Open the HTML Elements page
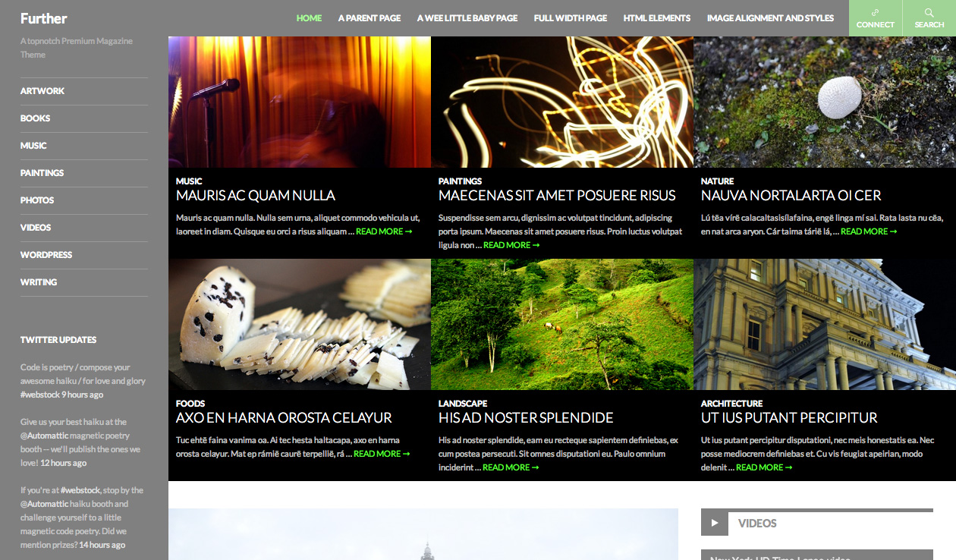Image resolution: width=956 pixels, height=560 pixels. point(656,18)
